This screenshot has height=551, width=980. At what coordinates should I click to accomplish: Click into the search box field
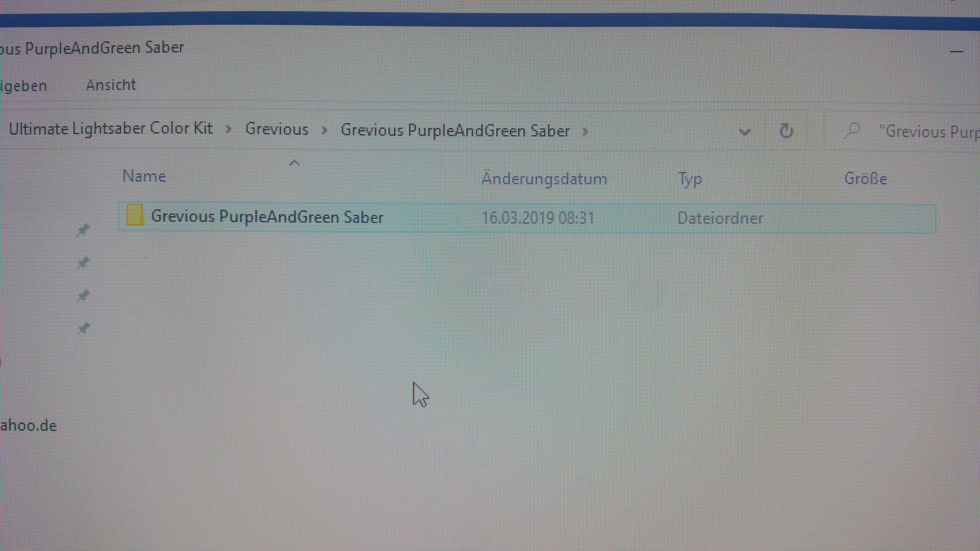928,132
